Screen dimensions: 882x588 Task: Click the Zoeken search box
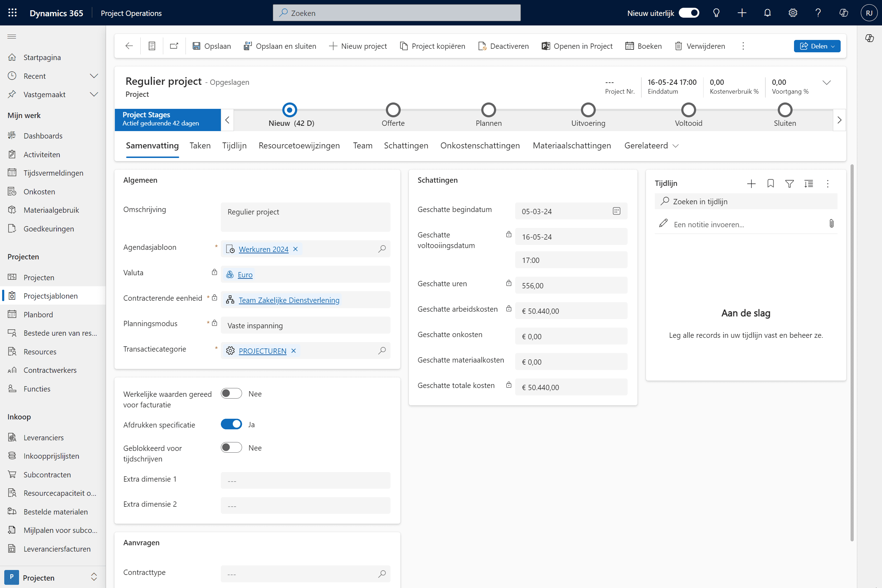point(396,13)
